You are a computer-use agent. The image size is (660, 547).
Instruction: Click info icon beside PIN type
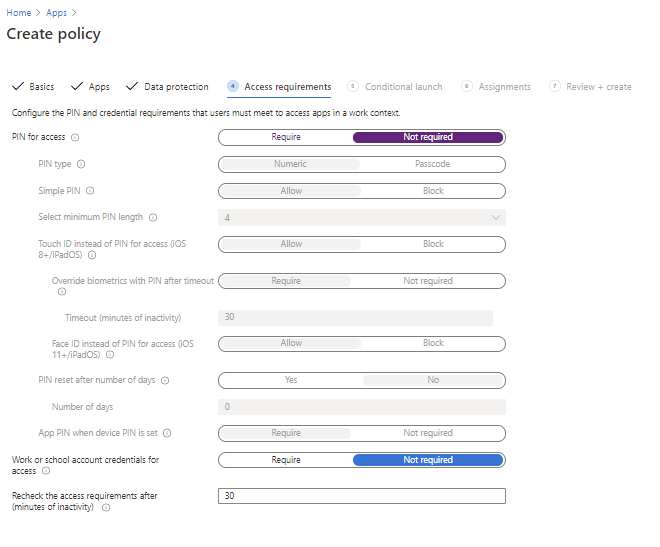(81, 164)
